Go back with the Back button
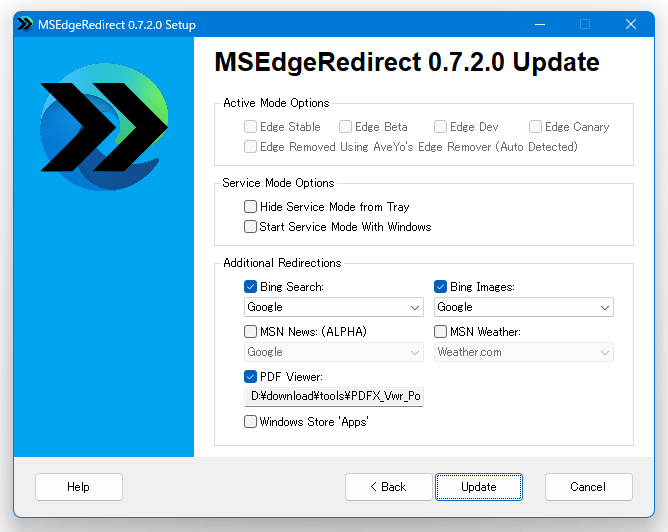 click(389, 487)
